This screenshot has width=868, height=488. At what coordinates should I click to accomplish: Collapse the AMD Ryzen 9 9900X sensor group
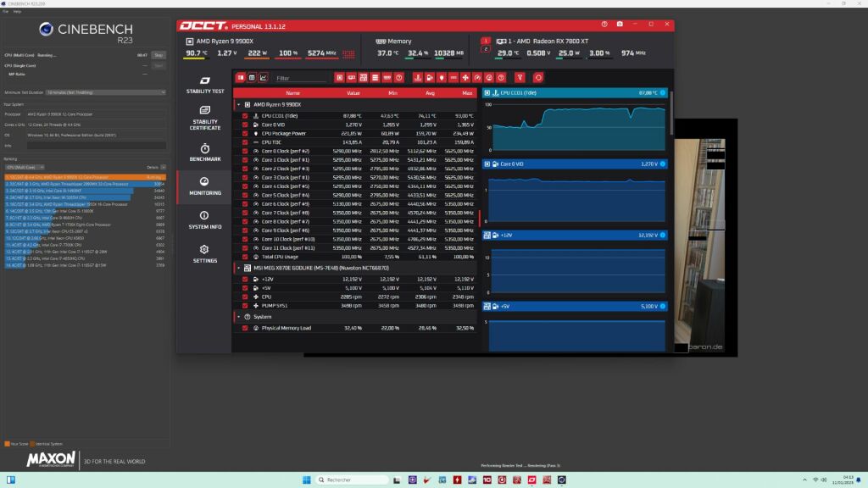click(239, 104)
